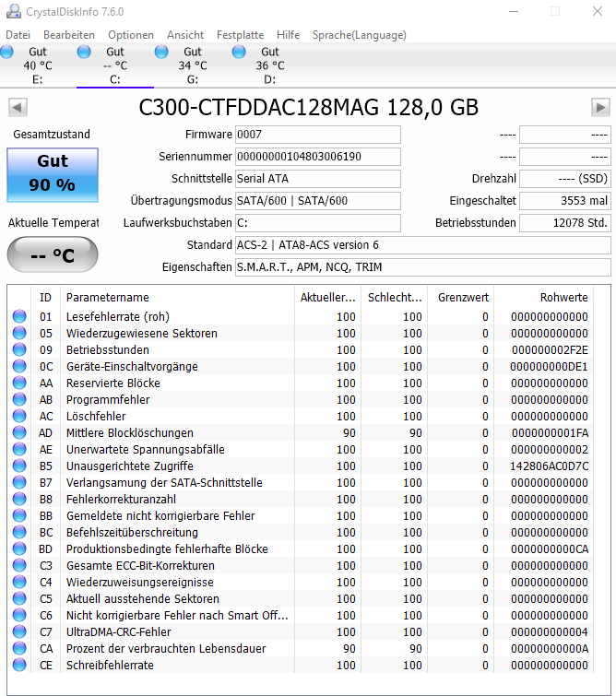Click status icon for Produktionsbedingte fehlerhafte Blöcke
Image resolution: width=616 pixels, height=696 pixels.
click(x=19, y=549)
